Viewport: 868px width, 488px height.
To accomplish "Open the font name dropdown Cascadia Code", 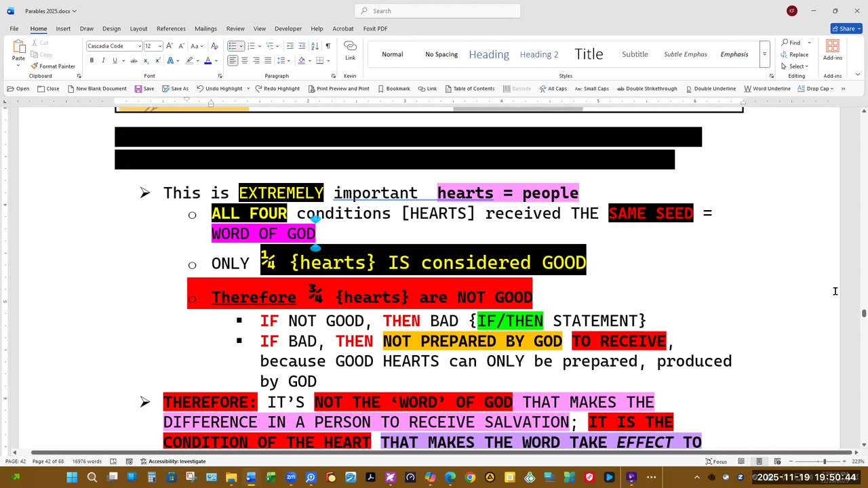I will (x=139, y=46).
